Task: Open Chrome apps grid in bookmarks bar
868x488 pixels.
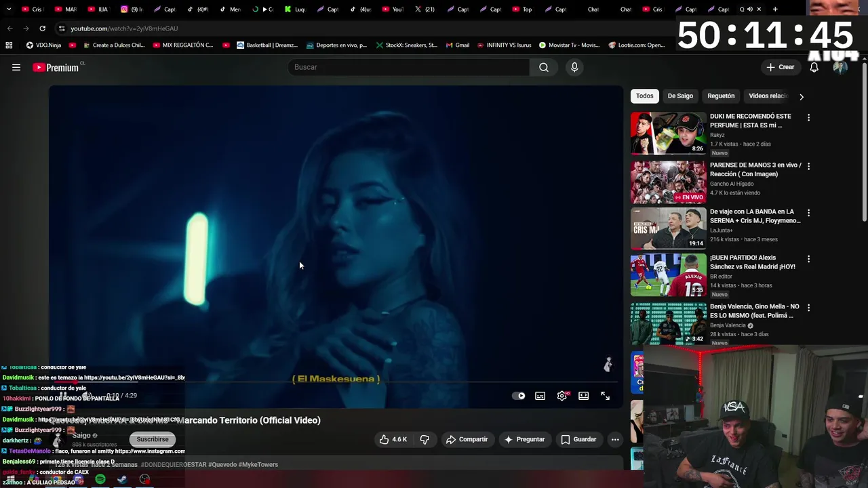Action: tap(9, 45)
